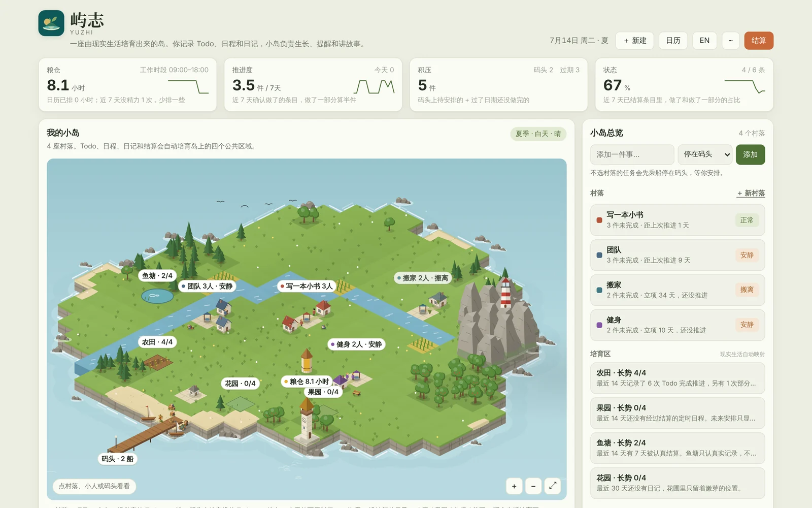Click the 鱼塘 · 2/4 map label
The image size is (812, 508).
pos(157,275)
